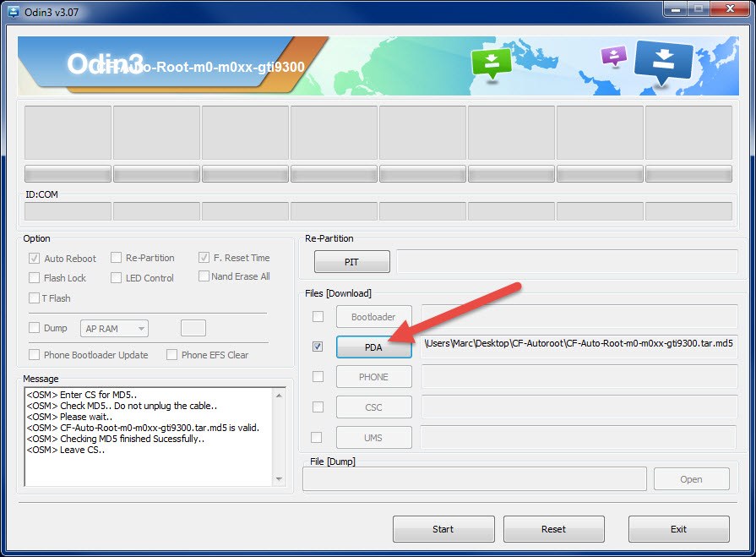Viewport: 756px width, 557px height.
Task: Click the PDA file button
Action: point(374,347)
